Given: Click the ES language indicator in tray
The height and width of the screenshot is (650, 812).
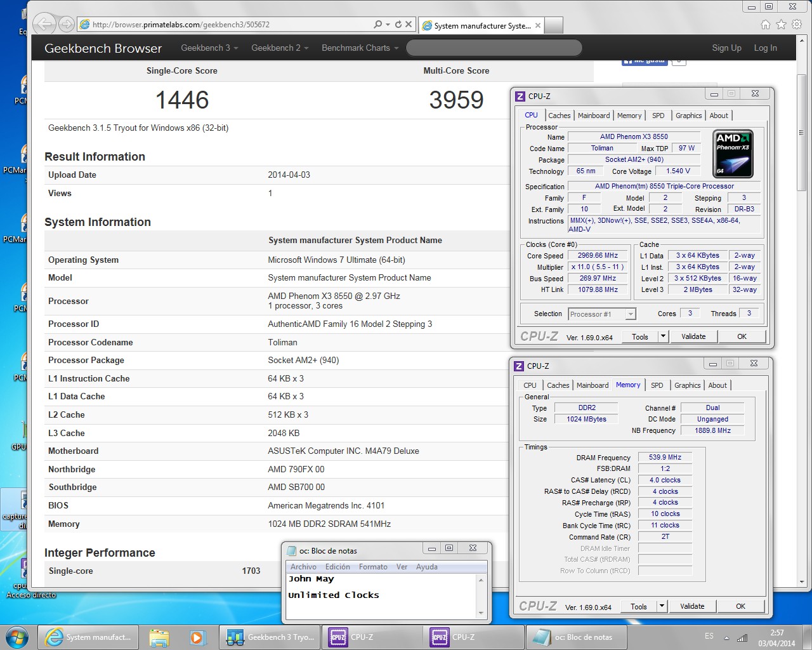Looking at the screenshot, I should (709, 636).
